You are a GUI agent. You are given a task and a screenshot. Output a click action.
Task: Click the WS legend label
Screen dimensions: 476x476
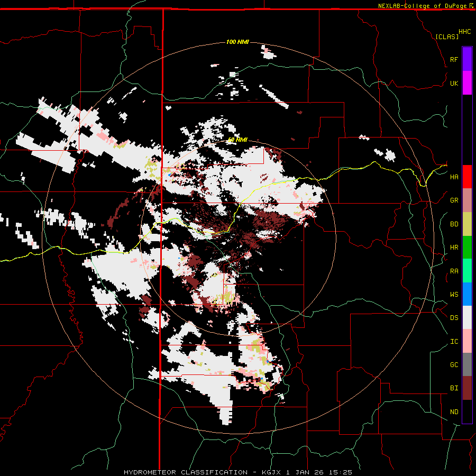point(454,295)
